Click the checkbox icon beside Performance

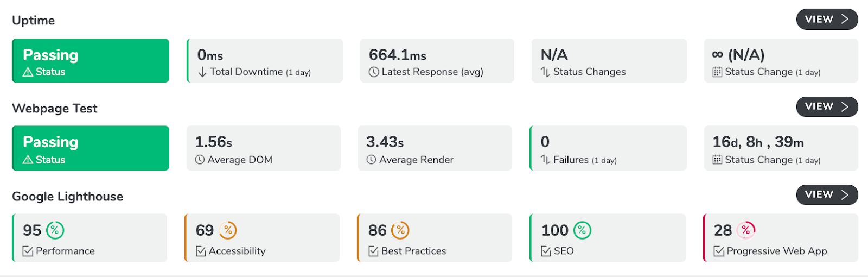[x=28, y=251]
